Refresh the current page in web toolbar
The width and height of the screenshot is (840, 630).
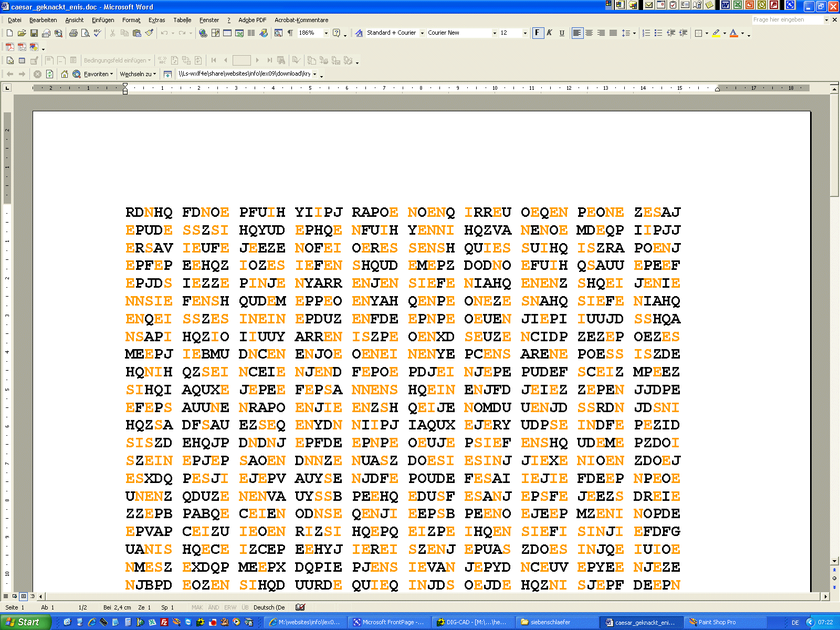tap(49, 74)
